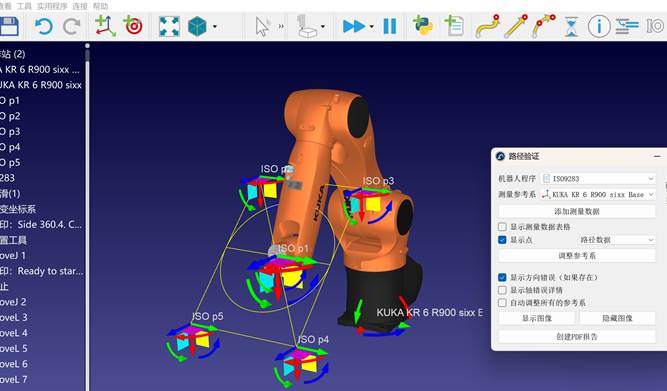Image resolution: width=667 pixels, height=391 pixels.
Task: Expand more toolbar tools chevron
Action: (x=281, y=26)
